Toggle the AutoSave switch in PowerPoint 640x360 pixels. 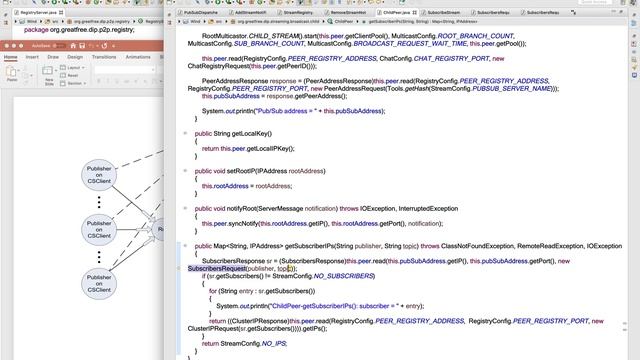59,46
